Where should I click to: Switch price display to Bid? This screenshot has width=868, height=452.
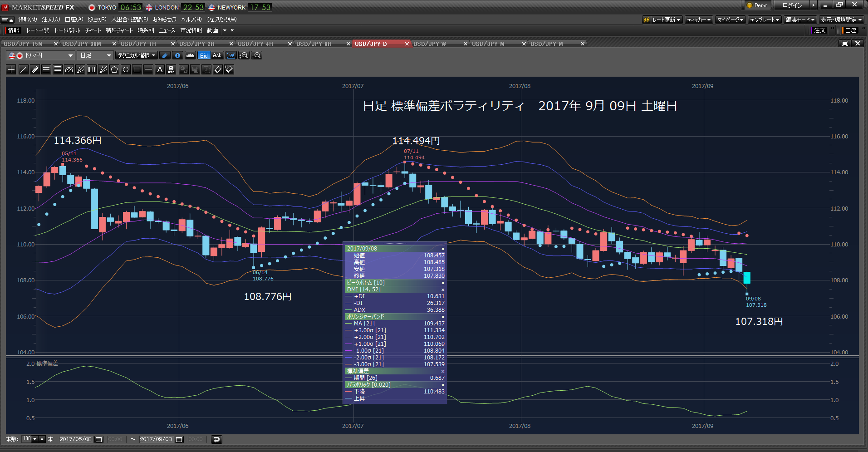click(204, 55)
